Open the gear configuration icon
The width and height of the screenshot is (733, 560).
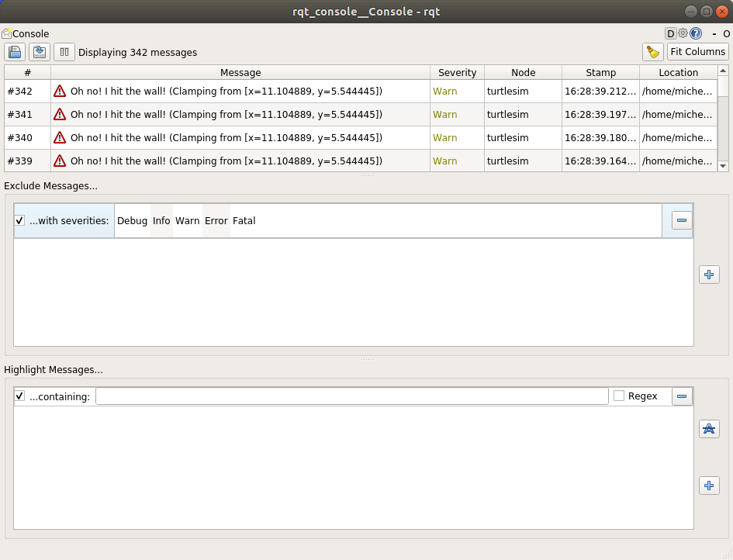click(683, 33)
